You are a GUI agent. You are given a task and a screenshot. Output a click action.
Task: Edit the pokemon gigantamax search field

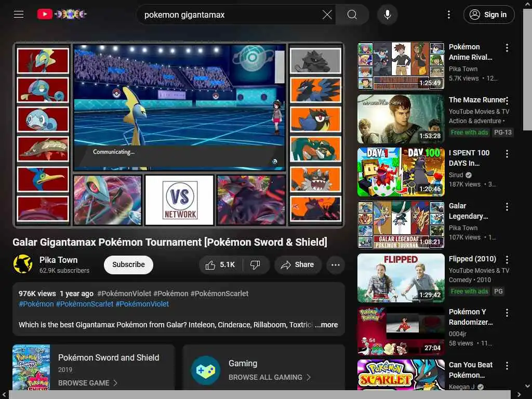click(x=231, y=15)
